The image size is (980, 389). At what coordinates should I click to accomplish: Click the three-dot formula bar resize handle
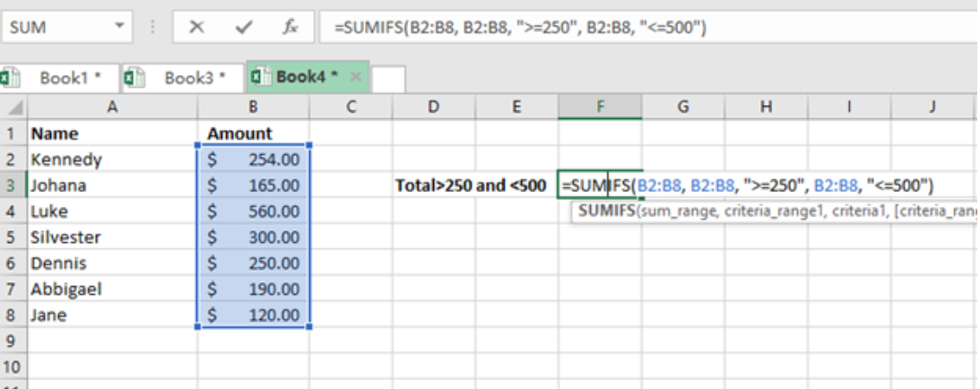point(152,28)
